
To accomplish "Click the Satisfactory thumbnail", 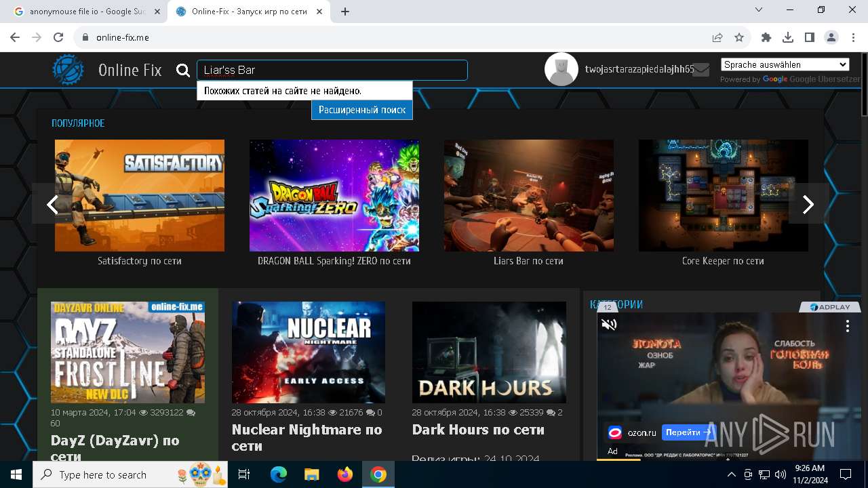I will pyautogui.click(x=140, y=195).
